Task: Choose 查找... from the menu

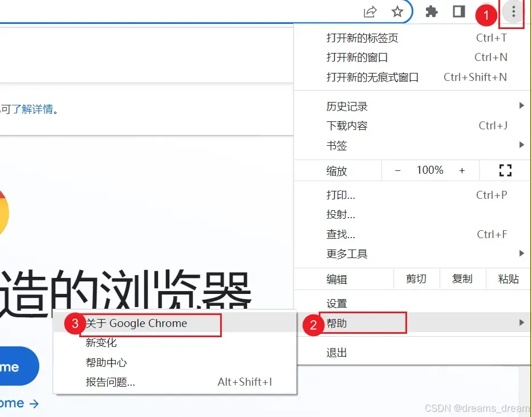Action: pyautogui.click(x=413, y=234)
